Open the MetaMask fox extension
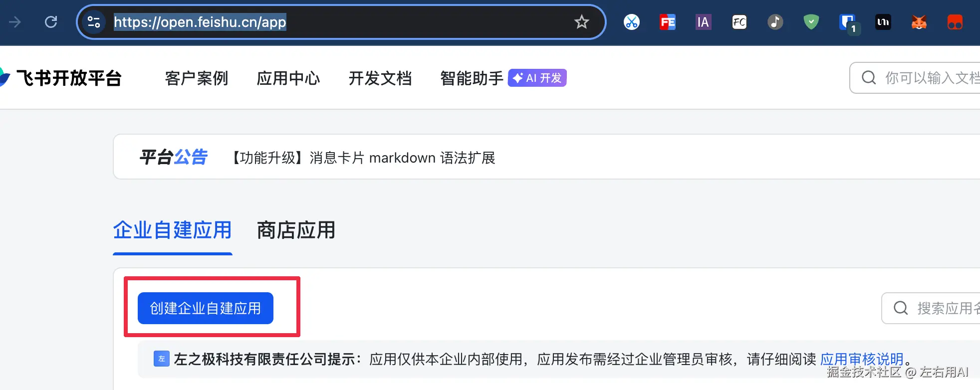This screenshot has width=980, height=390. point(919,22)
